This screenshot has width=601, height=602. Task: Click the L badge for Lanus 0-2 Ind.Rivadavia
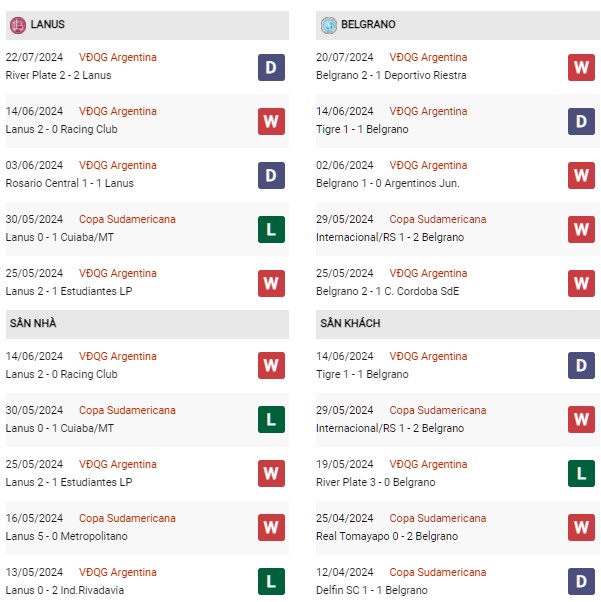click(x=271, y=581)
